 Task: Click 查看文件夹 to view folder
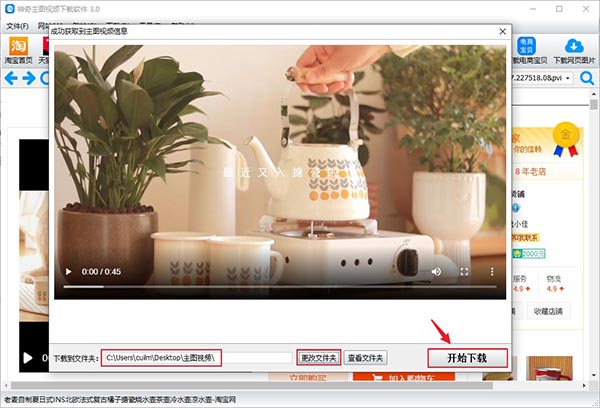point(366,357)
